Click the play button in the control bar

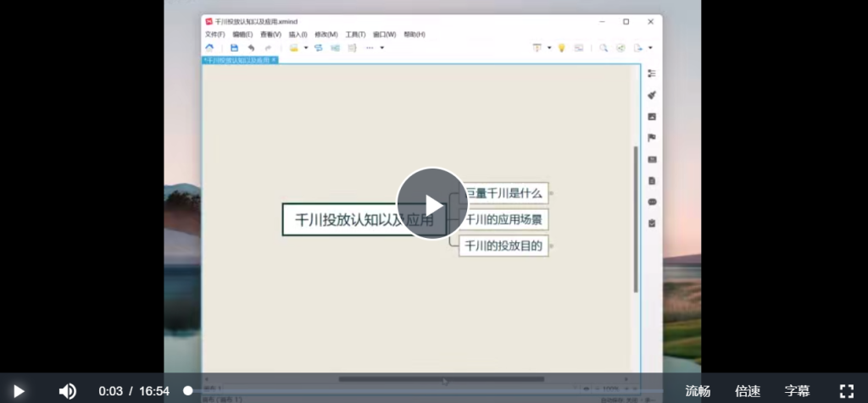pyautogui.click(x=19, y=391)
